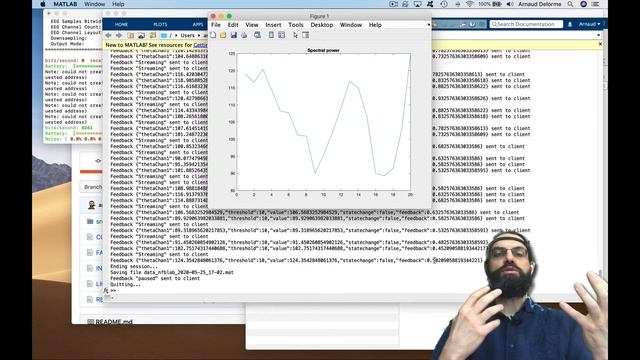Screen dimensions: 640x360
Task: Click the Up One Level folder icon in MATLAB
Action: click(x=130, y=36)
